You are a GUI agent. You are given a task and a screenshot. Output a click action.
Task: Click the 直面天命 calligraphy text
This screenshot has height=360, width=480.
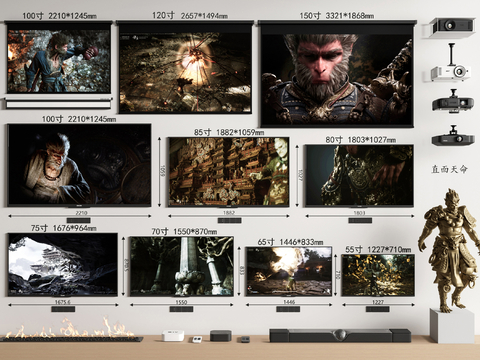450,169
